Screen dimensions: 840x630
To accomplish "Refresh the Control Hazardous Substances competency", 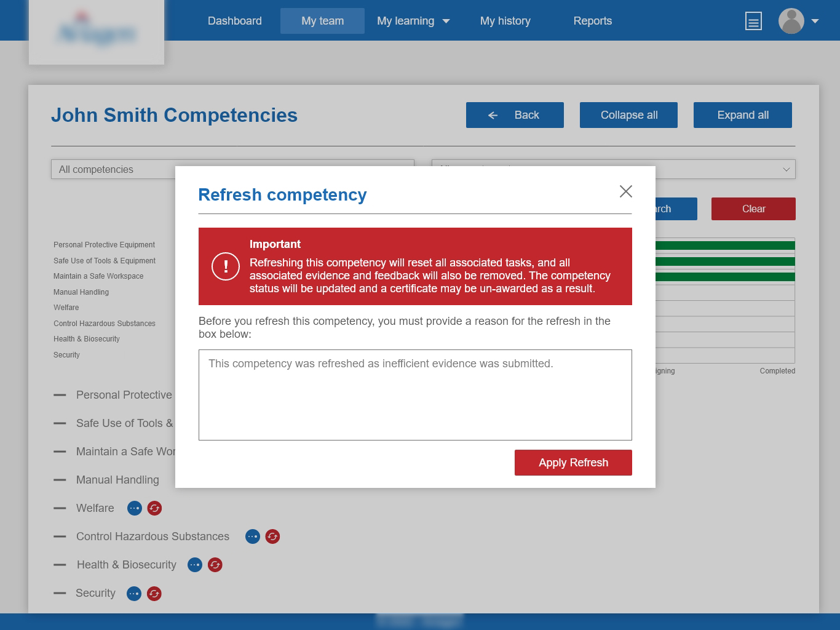I will 272,536.
